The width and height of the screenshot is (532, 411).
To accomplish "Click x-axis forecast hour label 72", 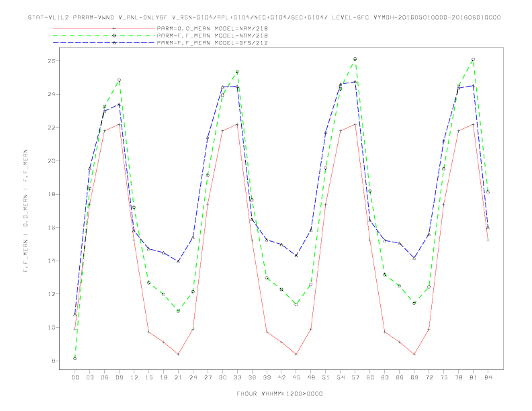I will coord(429,377).
